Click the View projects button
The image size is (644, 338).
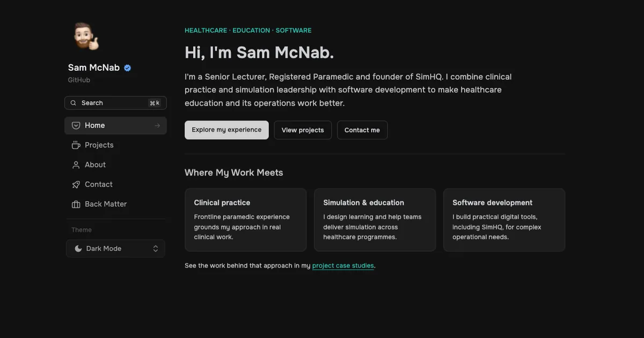click(x=303, y=130)
